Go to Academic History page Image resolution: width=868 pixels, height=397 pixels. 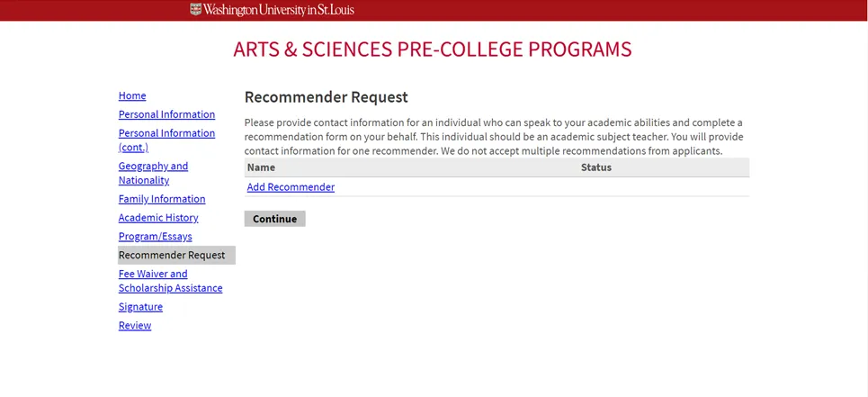click(x=158, y=218)
